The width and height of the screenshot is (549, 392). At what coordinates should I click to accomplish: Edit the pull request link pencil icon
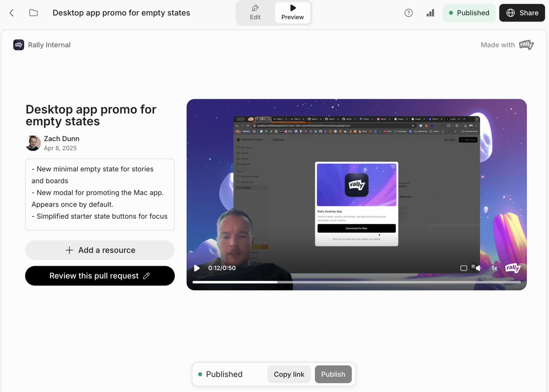[x=146, y=276]
